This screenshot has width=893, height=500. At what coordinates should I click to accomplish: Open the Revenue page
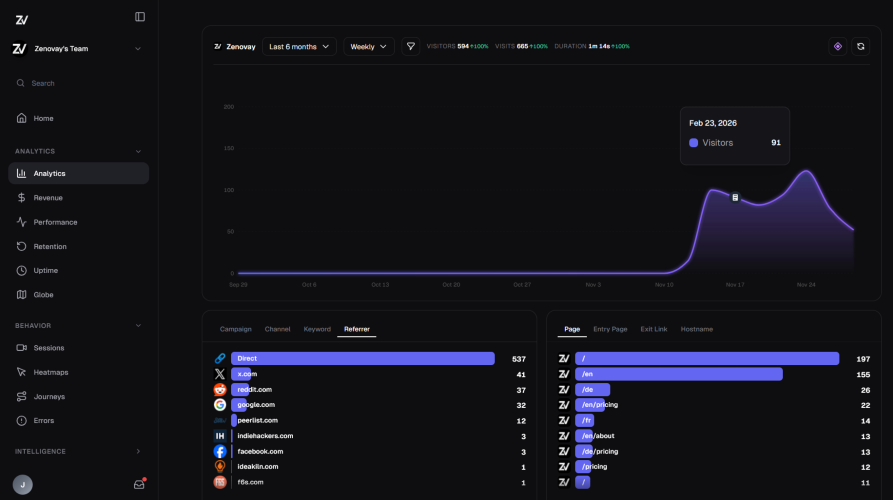[x=48, y=198]
